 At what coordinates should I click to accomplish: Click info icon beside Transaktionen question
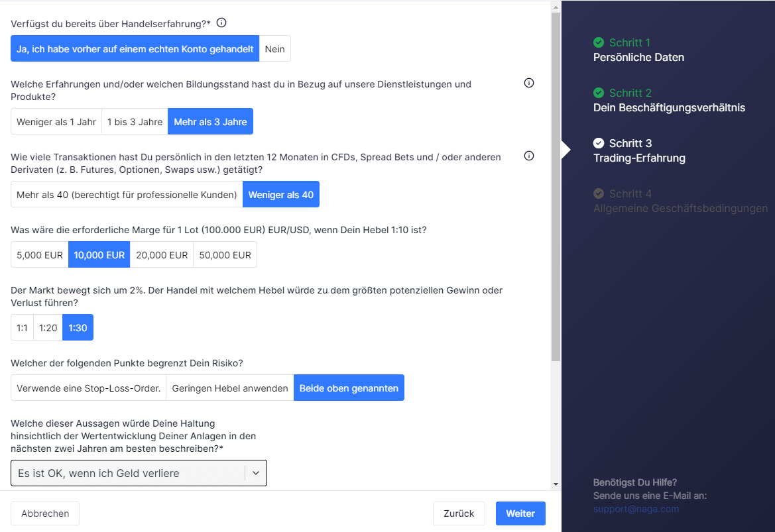click(529, 156)
